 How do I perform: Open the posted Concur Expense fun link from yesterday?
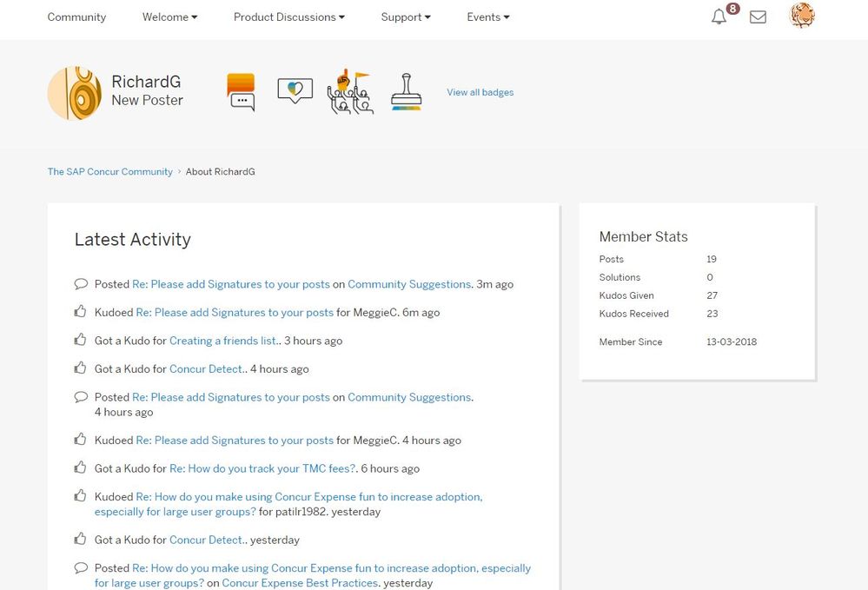click(x=313, y=575)
